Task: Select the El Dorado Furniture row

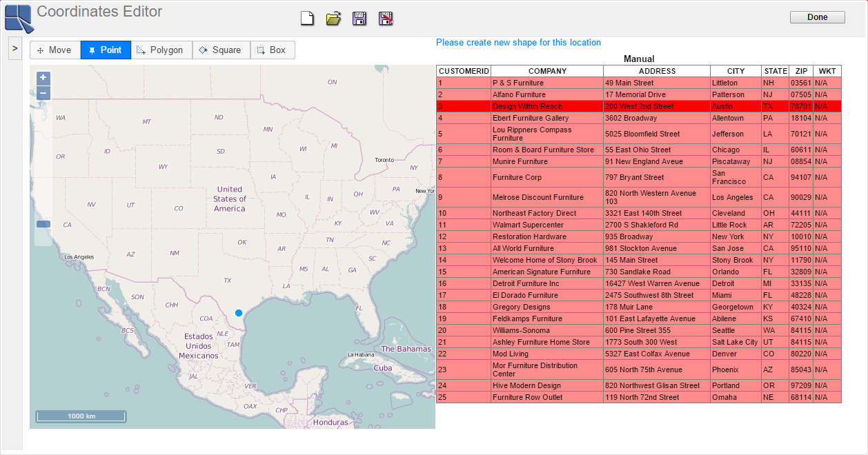Action: (639, 295)
